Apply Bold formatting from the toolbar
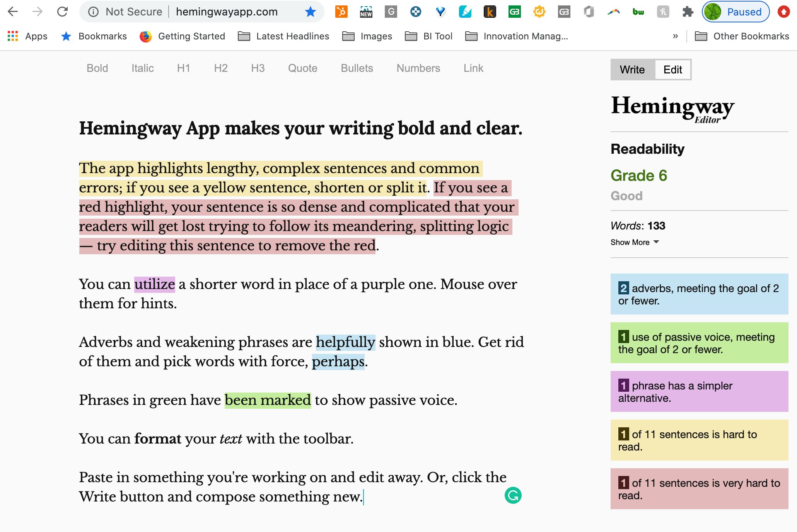 (97, 68)
